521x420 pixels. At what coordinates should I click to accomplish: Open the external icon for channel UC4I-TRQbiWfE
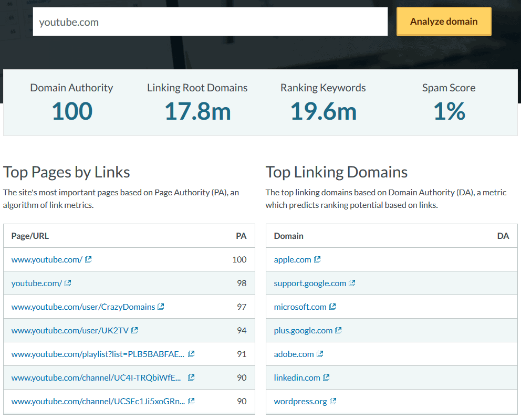191,377
